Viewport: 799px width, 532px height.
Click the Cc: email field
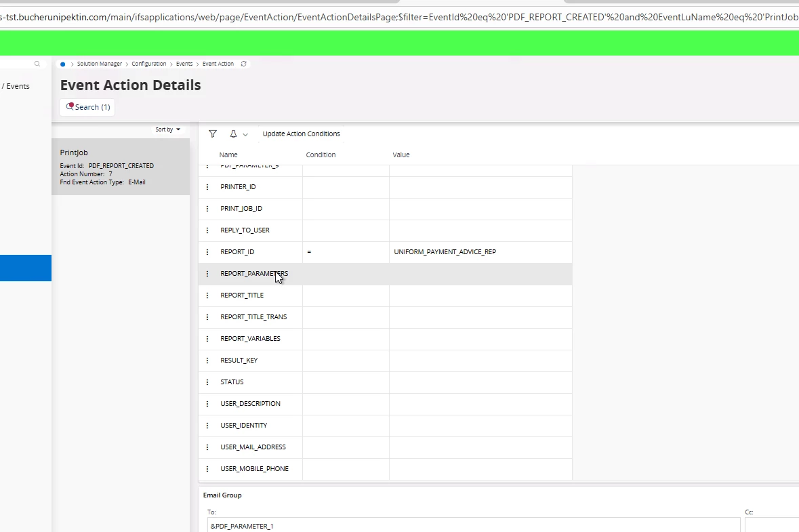click(771, 525)
